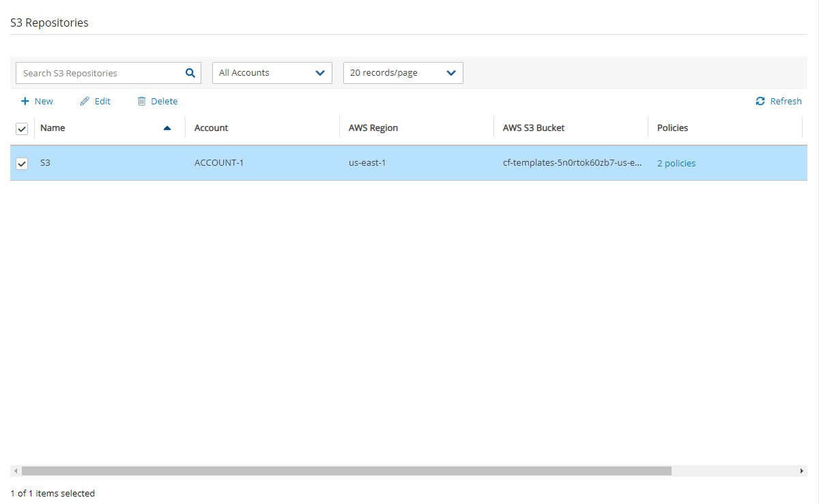The height and width of the screenshot is (504, 819).
Task: Click the circular Refresh arrows icon
Action: click(x=760, y=101)
